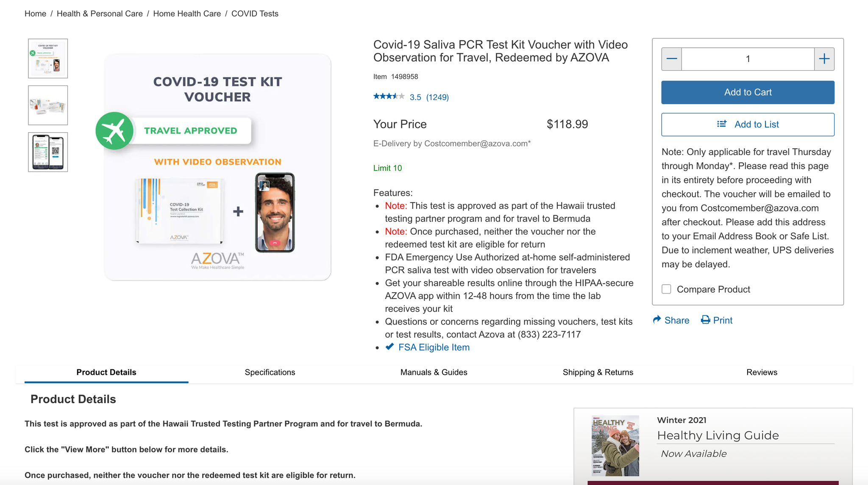868x485 pixels.
Task: Enable the Compare Product checkbox
Action: (x=666, y=289)
